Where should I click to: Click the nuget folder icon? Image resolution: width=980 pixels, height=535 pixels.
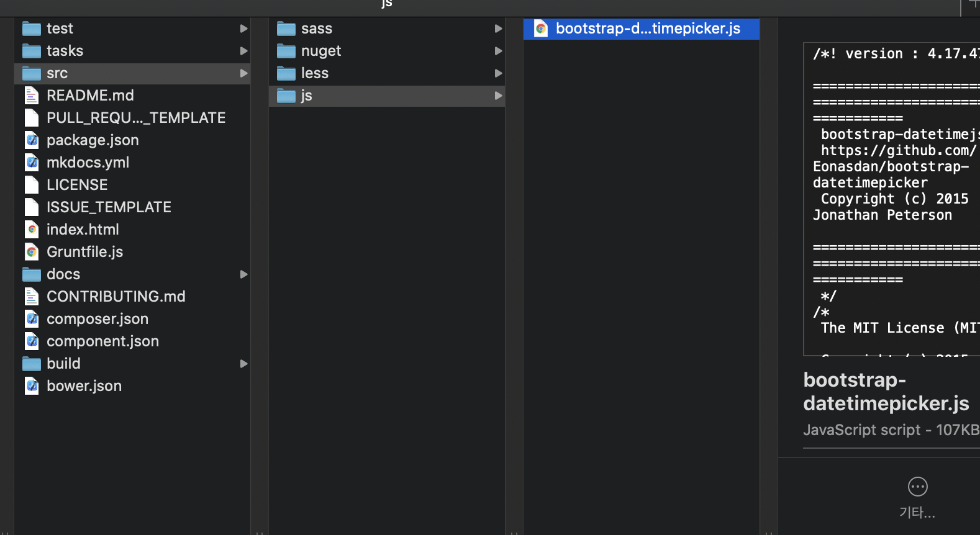tap(286, 51)
